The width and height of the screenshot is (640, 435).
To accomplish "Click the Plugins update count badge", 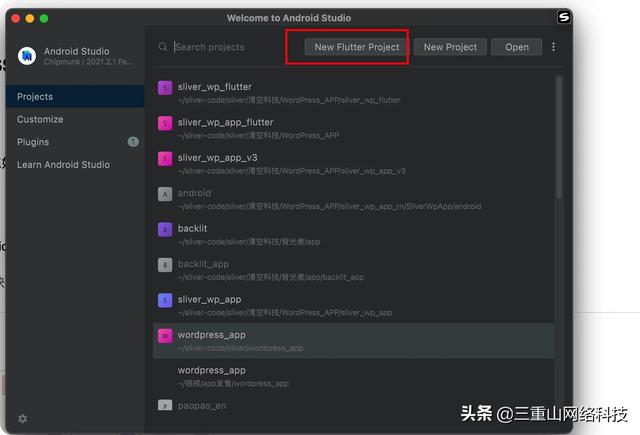I will [133, 142].
